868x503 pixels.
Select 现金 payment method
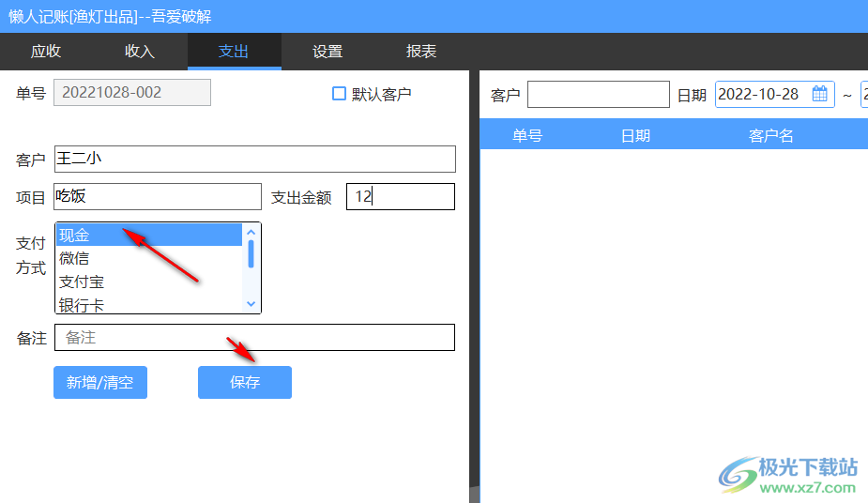pos(149,236)
